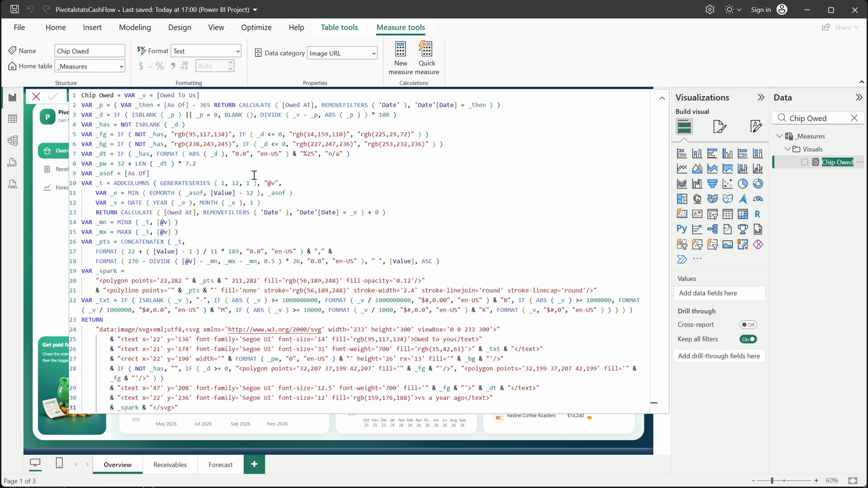Choose the Decomposition tree visual
Viewport: 868px width, 488px height.
[712, 229]
